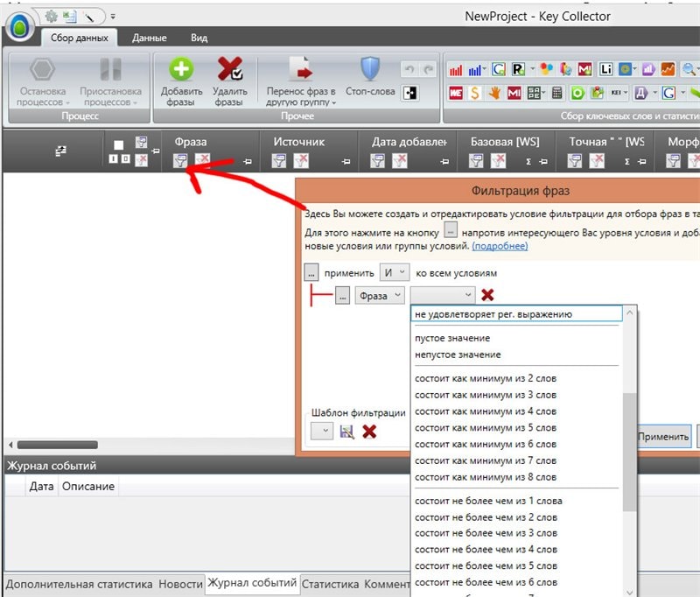Open the Статистика bottom tab
Image resolution: width=700 pixels, height=597 pixels.
(330, 584)
